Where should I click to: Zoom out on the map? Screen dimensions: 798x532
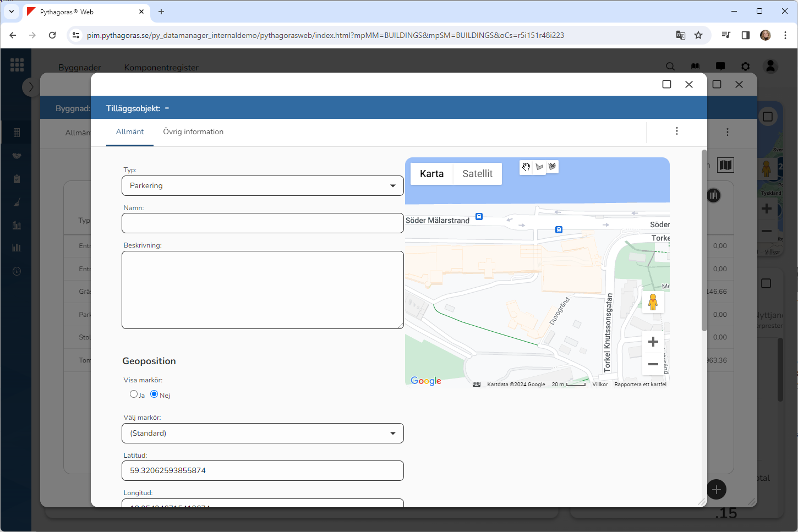point(653,364)
